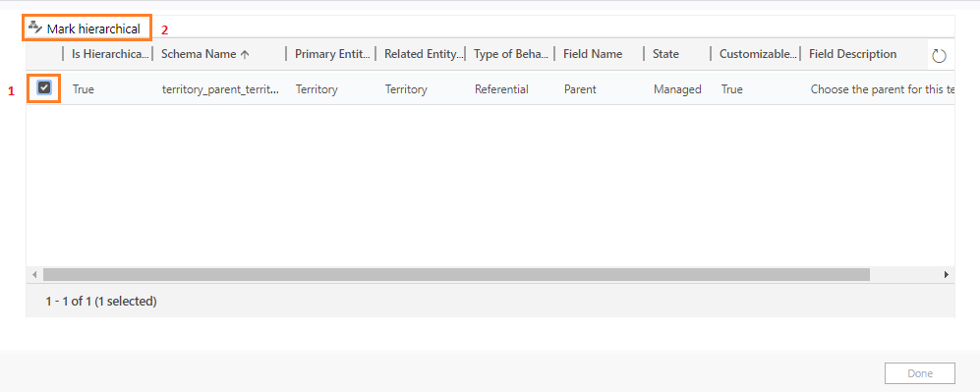
Task: Click the Managed state cell
Action: [677, 89]
